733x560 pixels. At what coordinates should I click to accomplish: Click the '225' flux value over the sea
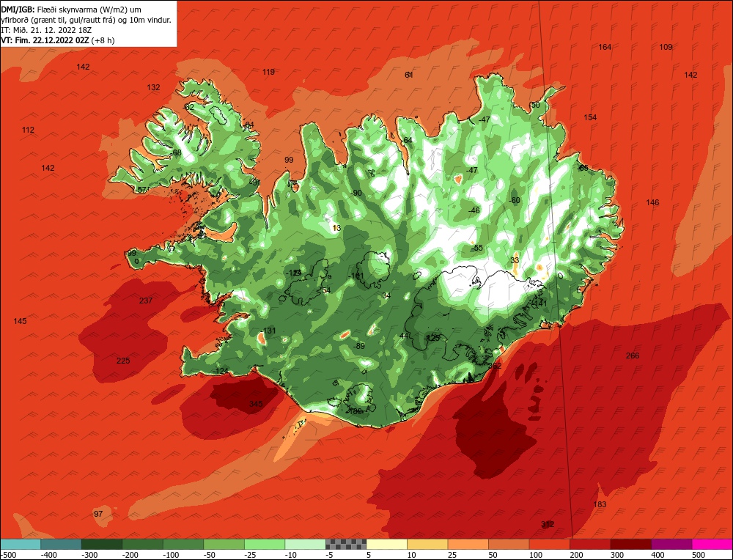point(123,361)
